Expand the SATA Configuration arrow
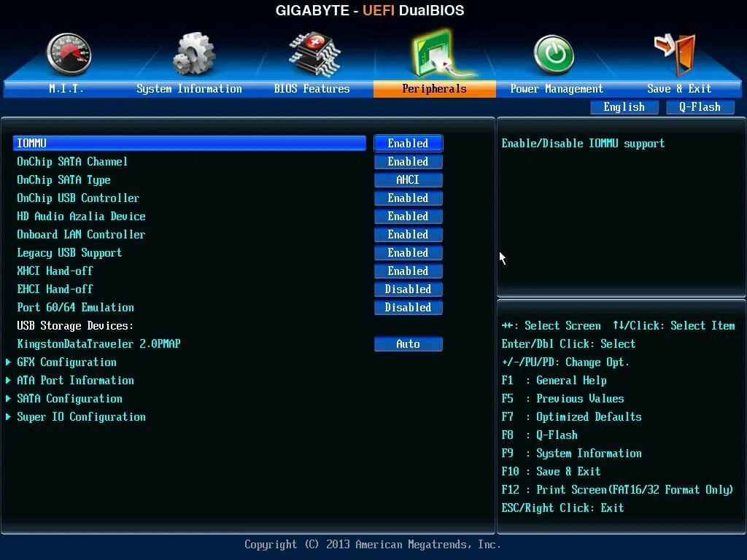 (9, 399)
